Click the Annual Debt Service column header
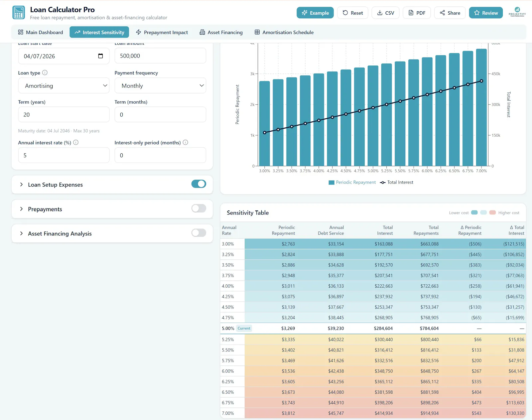This screenshot has width=532, height=420. (x=331, y=230)
